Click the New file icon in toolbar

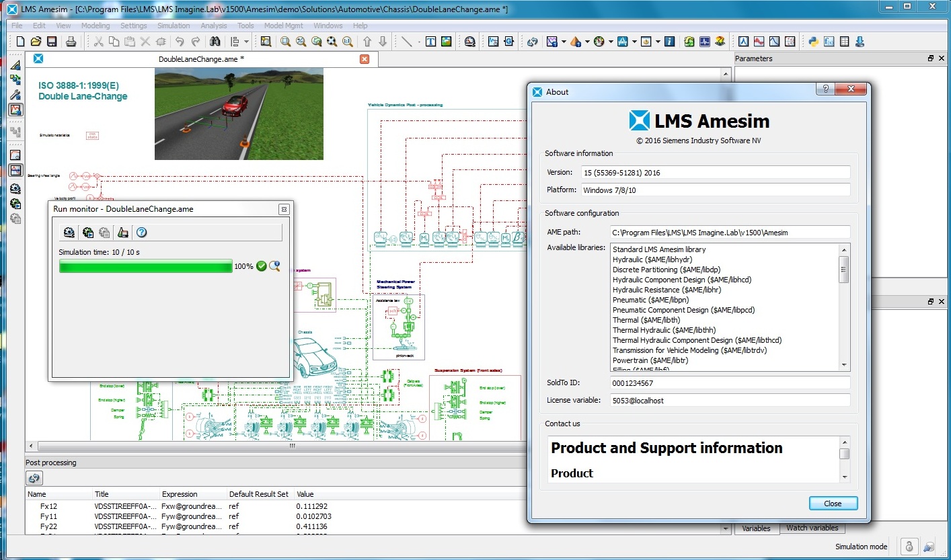click(20, 42)
